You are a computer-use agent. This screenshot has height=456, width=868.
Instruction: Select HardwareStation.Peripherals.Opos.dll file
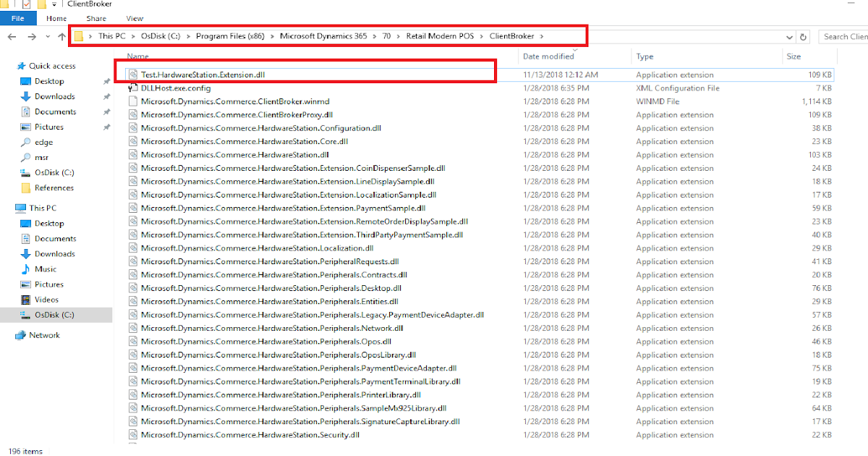point(266,341)
